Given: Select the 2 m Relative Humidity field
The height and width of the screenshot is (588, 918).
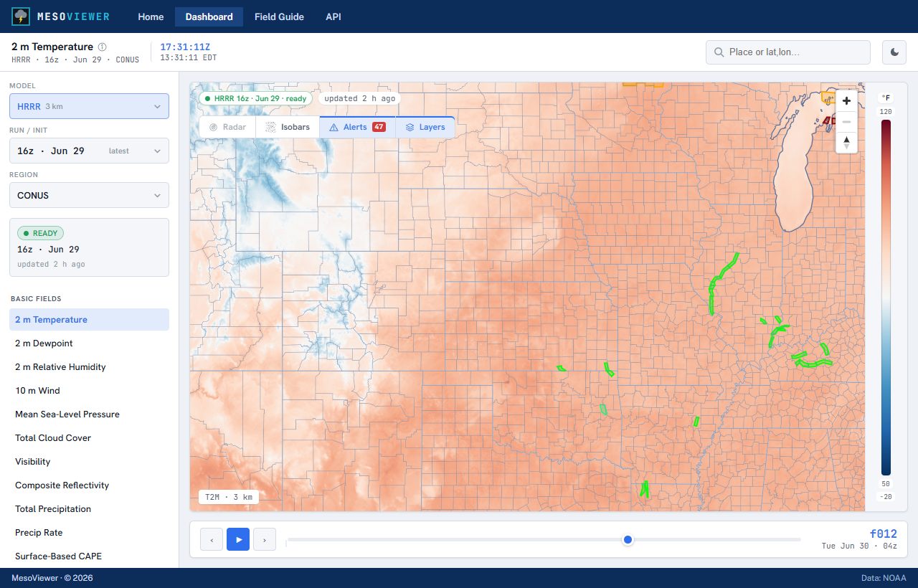Looking at the screenshot, I should click(x=89, y=367).
